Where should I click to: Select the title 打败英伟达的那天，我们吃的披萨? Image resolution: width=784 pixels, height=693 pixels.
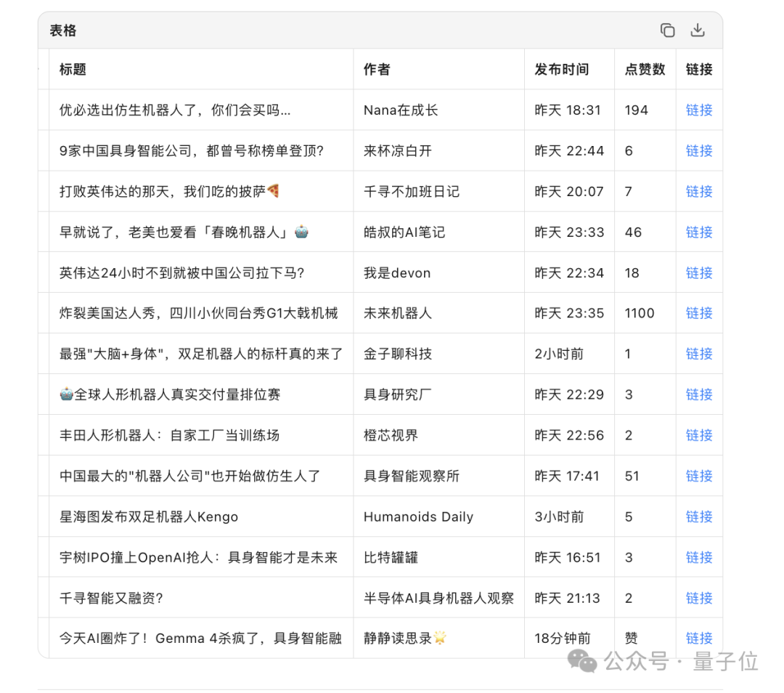point(169,192)
